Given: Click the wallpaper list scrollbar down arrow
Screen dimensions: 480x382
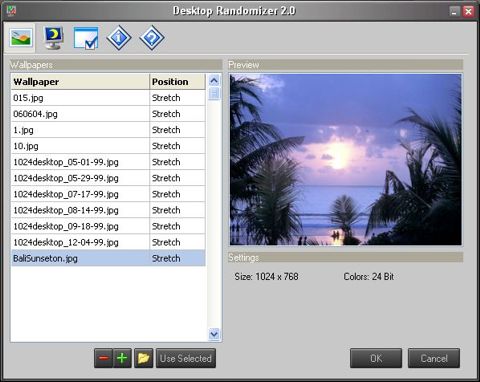Looking at the screenshot, I should click(x=214, y=334).
